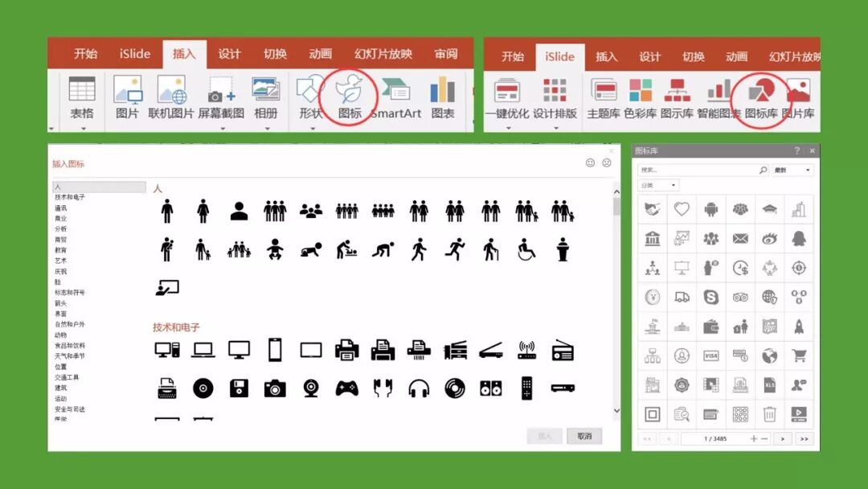Pick the heart icon in 图标库 panel

click(682, 209)
